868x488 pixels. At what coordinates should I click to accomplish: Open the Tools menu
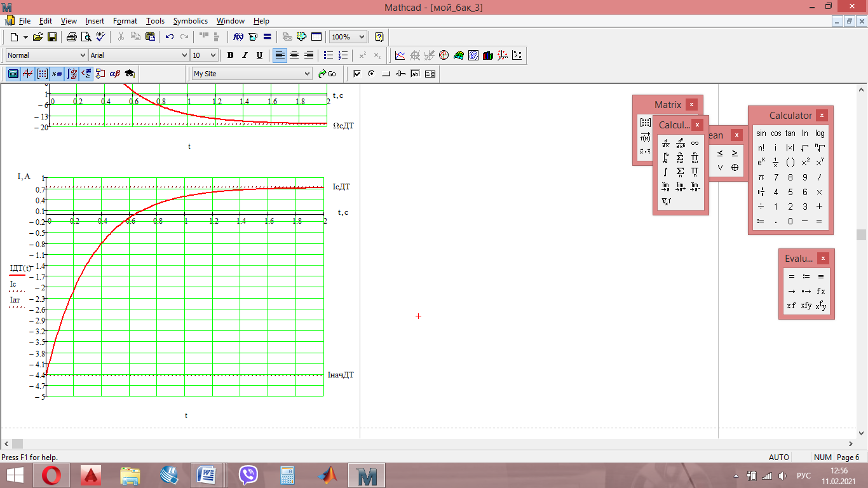(x=155, y=21)
